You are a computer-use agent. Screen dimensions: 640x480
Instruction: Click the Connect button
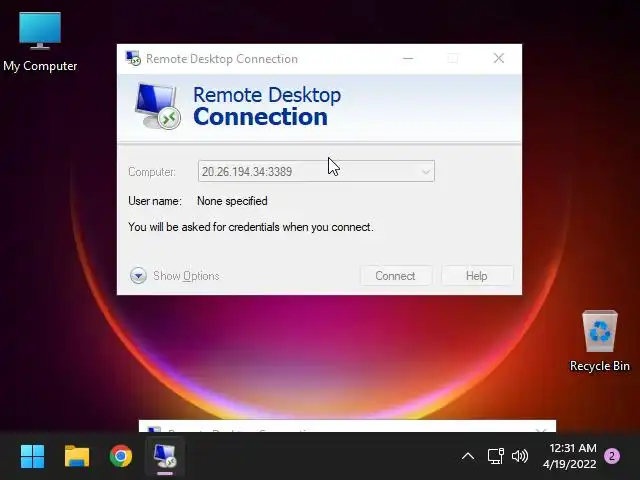click(396, 276)
